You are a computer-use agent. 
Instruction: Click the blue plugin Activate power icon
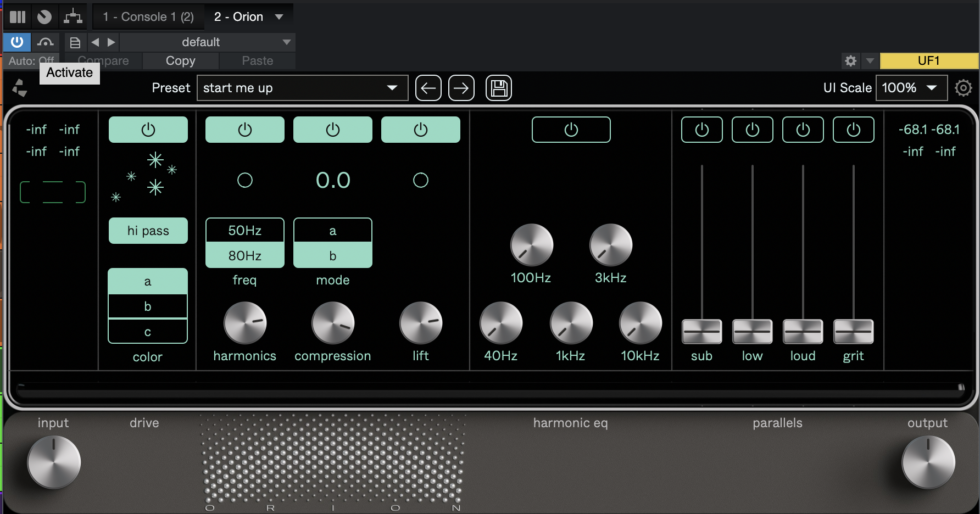17,42
